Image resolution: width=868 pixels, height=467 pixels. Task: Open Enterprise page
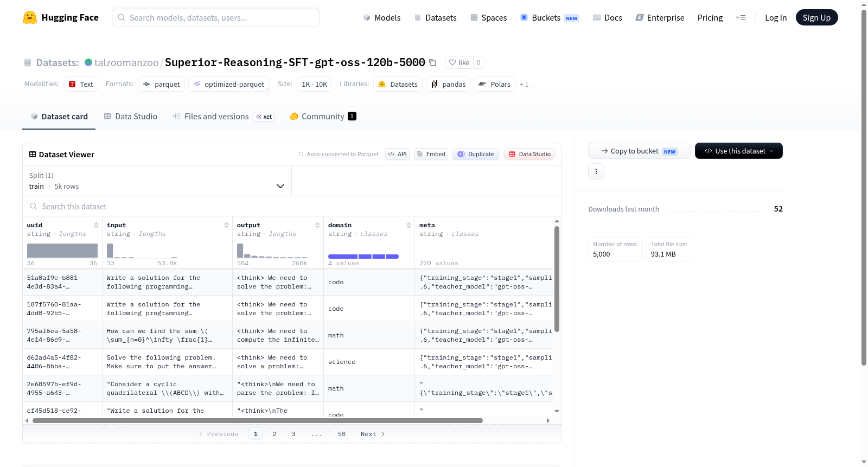(660, 17)
